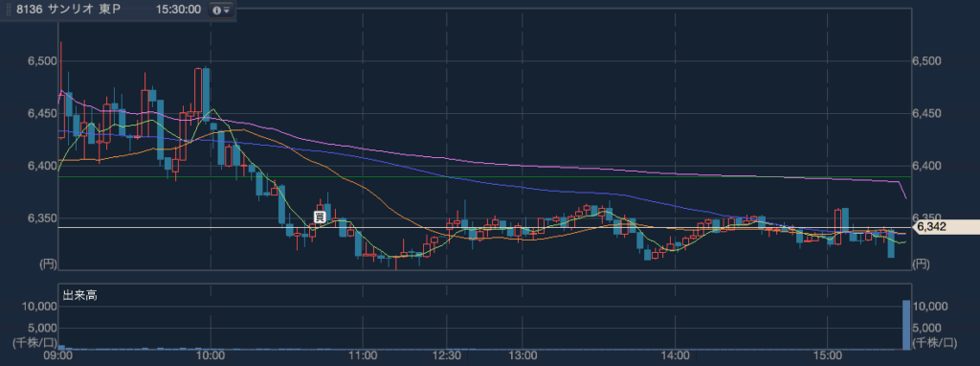Click the left (円) unit label
Image resolution: width=980 pixels, height=366 pixels.
click(x=47, y=264)
